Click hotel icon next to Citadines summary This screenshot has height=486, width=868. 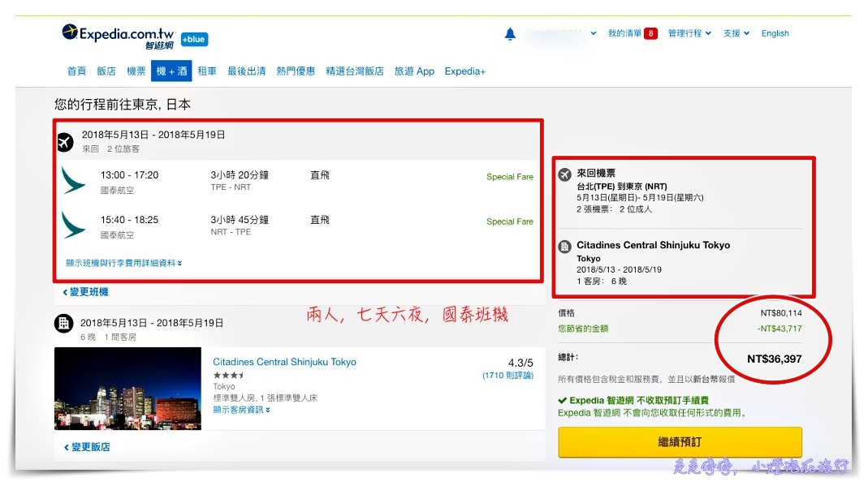tap(564, 247)
